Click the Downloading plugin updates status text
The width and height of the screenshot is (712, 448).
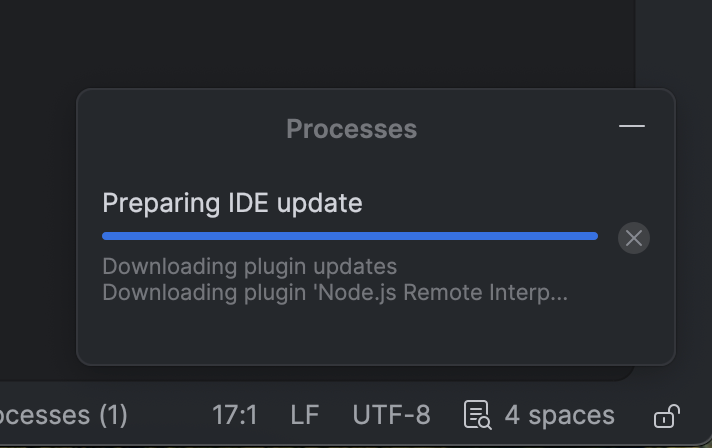pos(249,266)
